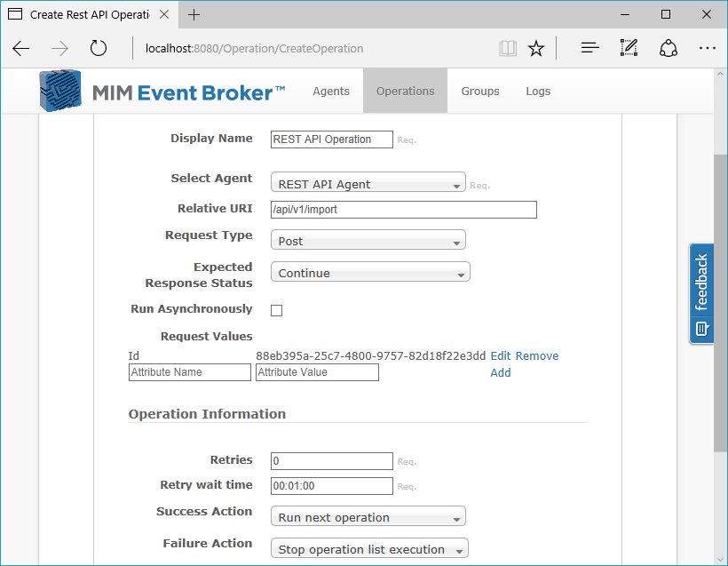The image size is (728, 566).
Task: Open the Select Agent dropdown
Action: tap(368, 182)
